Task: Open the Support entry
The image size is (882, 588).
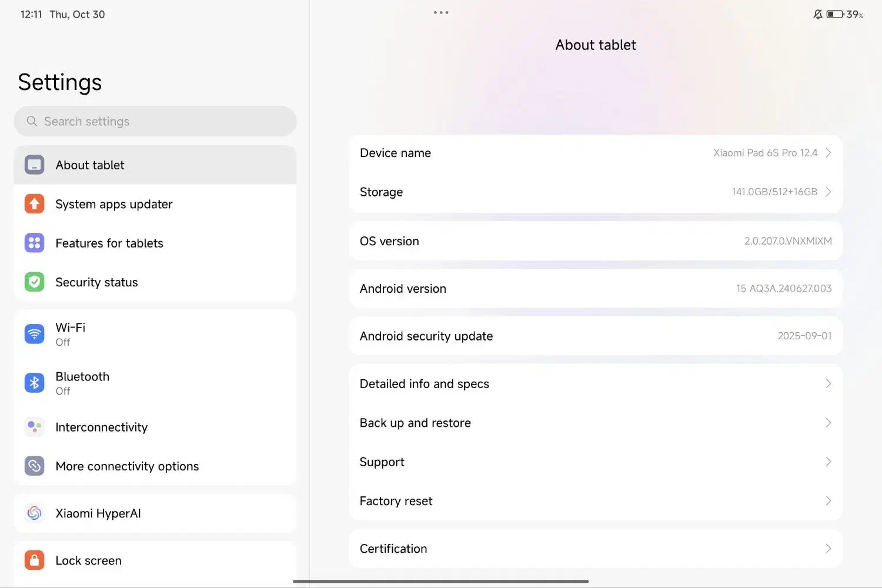Action: point(595,462)
